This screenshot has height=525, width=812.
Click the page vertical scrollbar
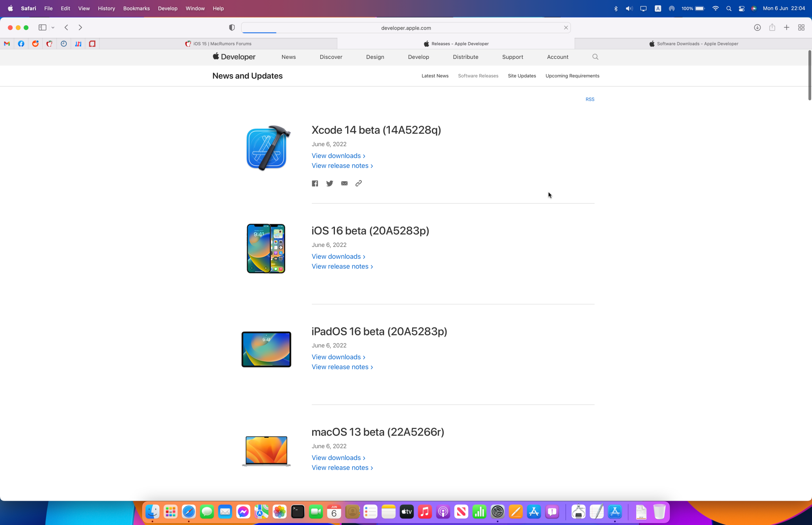[810, 76]
